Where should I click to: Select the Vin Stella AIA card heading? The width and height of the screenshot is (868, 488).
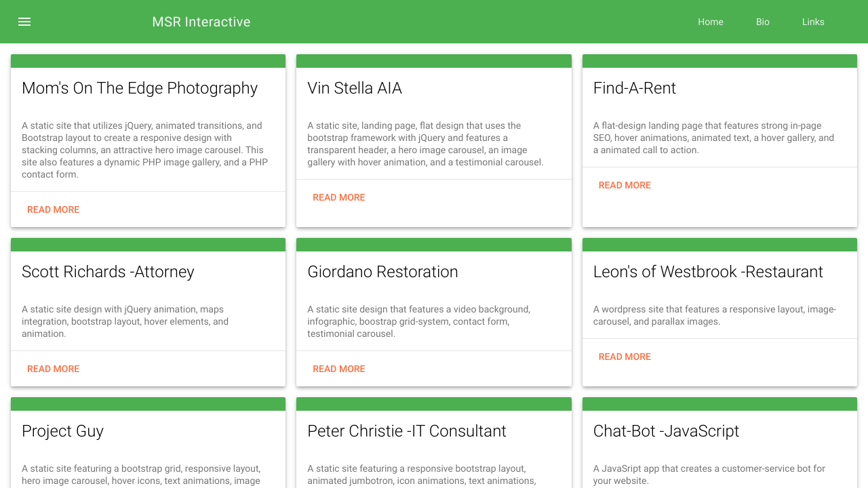click(x=355, y=87)
